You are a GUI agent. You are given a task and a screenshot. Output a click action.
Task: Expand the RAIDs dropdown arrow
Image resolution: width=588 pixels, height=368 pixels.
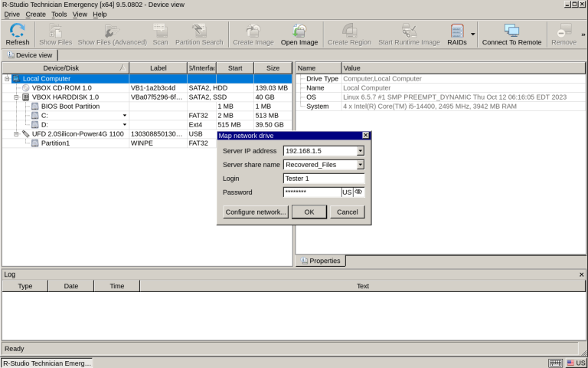[x=472, y=34]
